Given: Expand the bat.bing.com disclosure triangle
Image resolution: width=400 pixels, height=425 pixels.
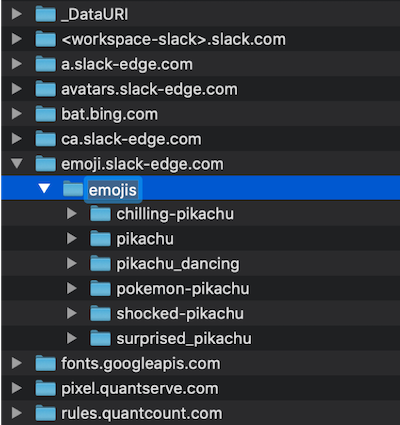Looking at the screenshot, I should tap(16, 114).
